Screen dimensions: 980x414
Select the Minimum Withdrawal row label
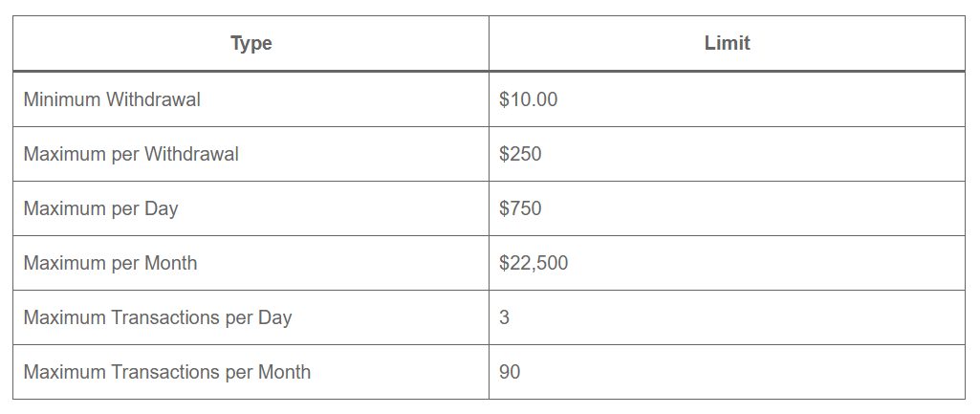point(112,99)
